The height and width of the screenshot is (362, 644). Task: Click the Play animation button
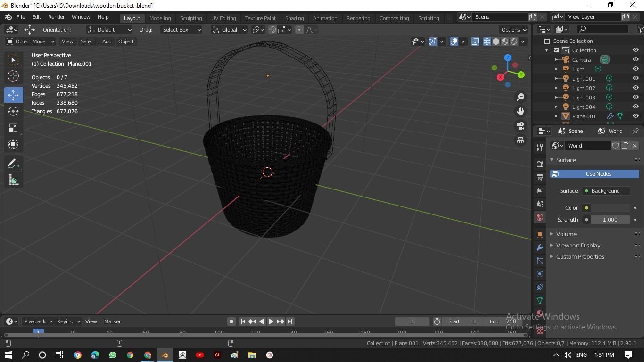[271, 321]
